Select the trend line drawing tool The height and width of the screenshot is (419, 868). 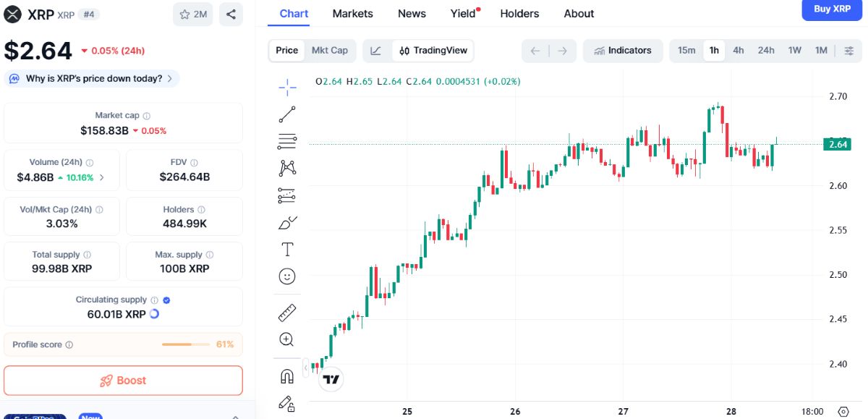click(x=287, y=114)
